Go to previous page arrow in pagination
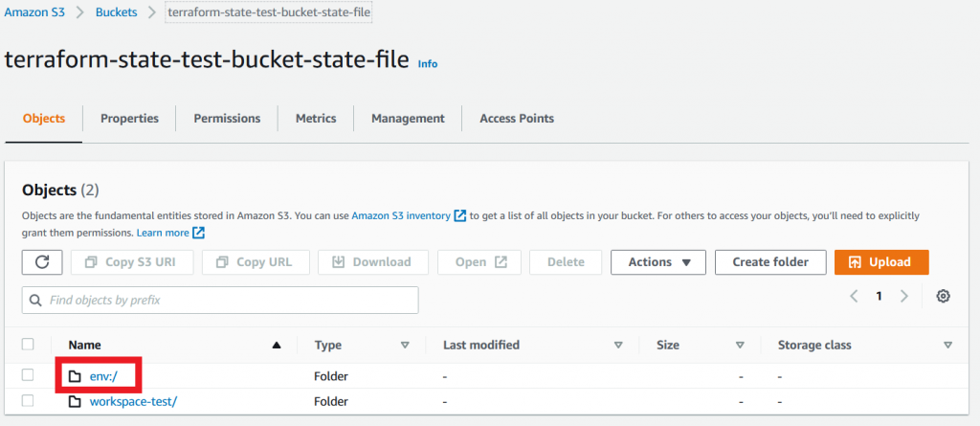Image resolution: width=980 pixels, height=426 pixels. (x=854, y=297)
